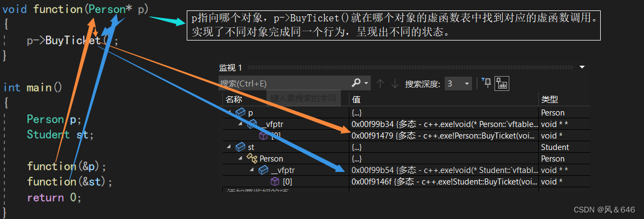Click value 0x00f99b54 Student::`vftable' cell
This screenshot has height=219, width=644.
tap(444, 170)
